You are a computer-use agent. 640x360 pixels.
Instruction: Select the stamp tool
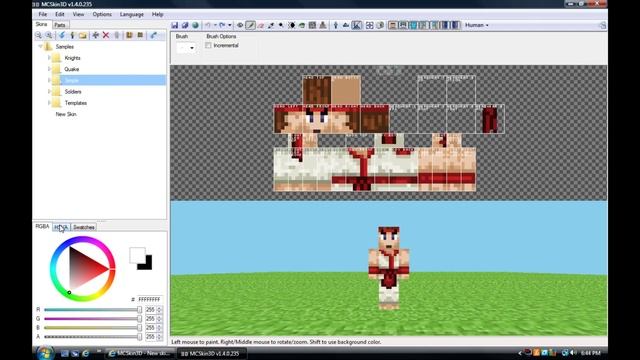coord(322,25)
